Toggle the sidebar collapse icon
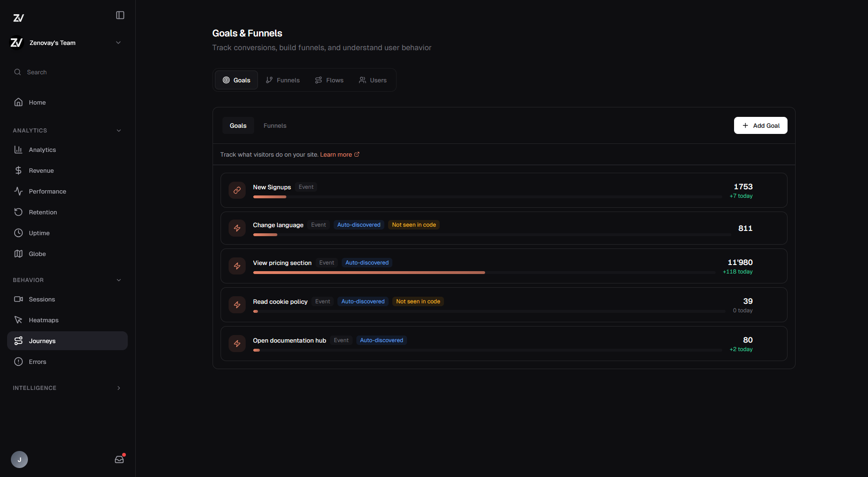 point(120,15)
